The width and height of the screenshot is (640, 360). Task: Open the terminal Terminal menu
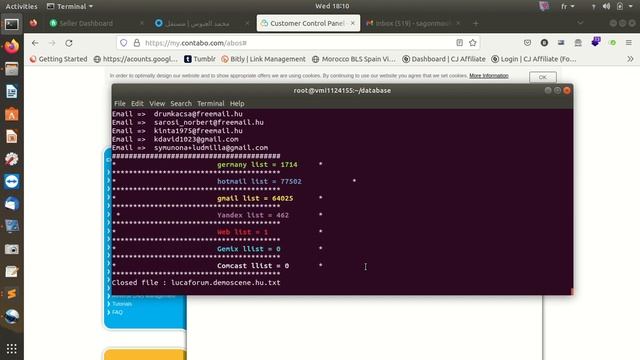[211, 104]
